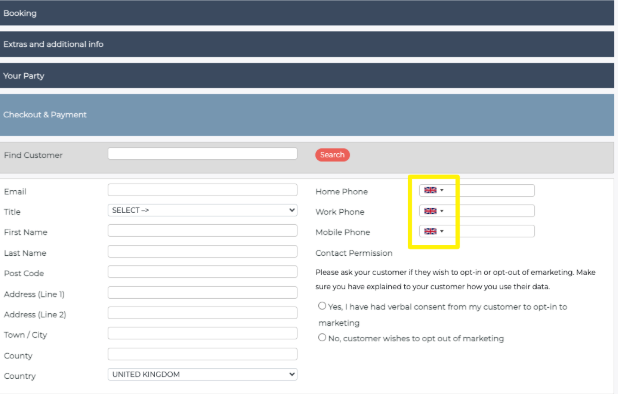Select 'No, customer wishes to opt out' radio
The width and height of the screenshot is (618, 394).
[322, 337]
